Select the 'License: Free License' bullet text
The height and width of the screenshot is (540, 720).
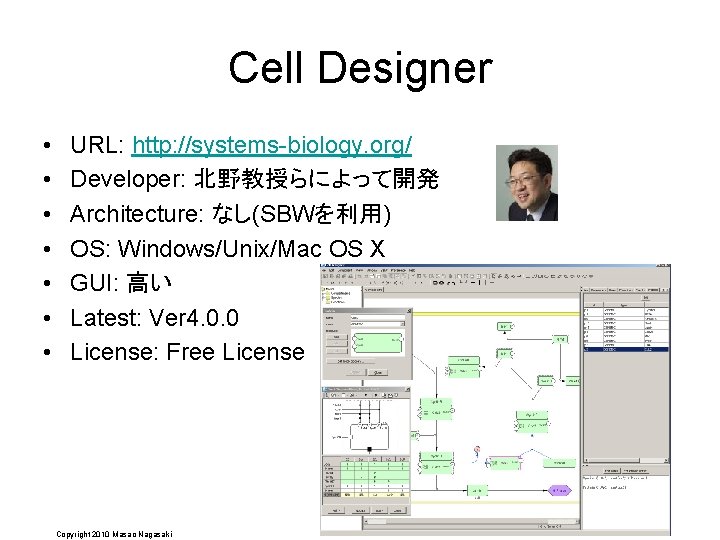pyautogui.click(x=187, y=352)
